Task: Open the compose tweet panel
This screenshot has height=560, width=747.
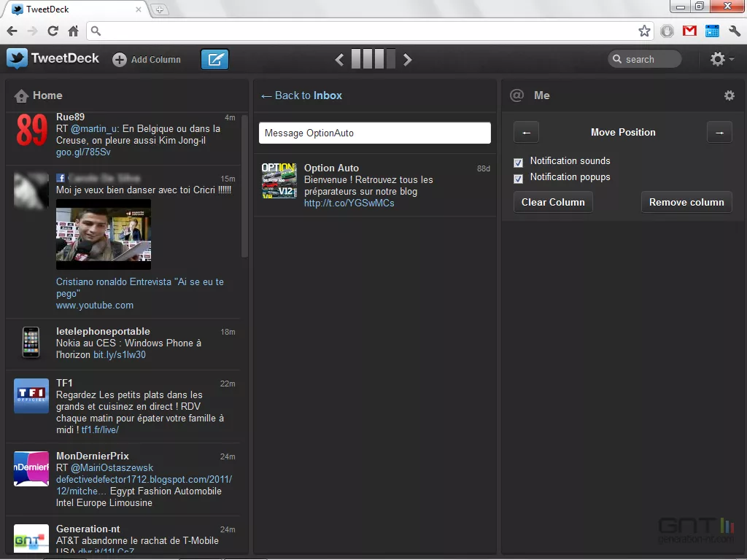Action: (x=214, y=58)
